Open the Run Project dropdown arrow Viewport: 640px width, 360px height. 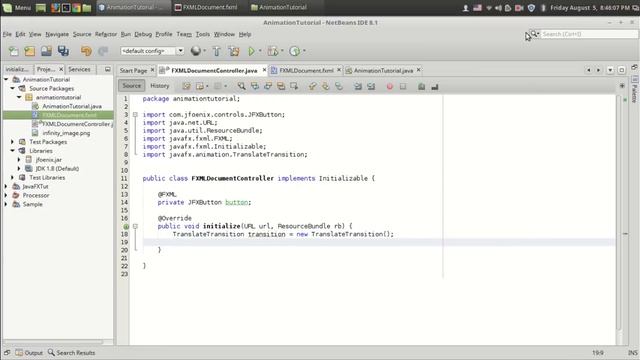tap(260, 51)
